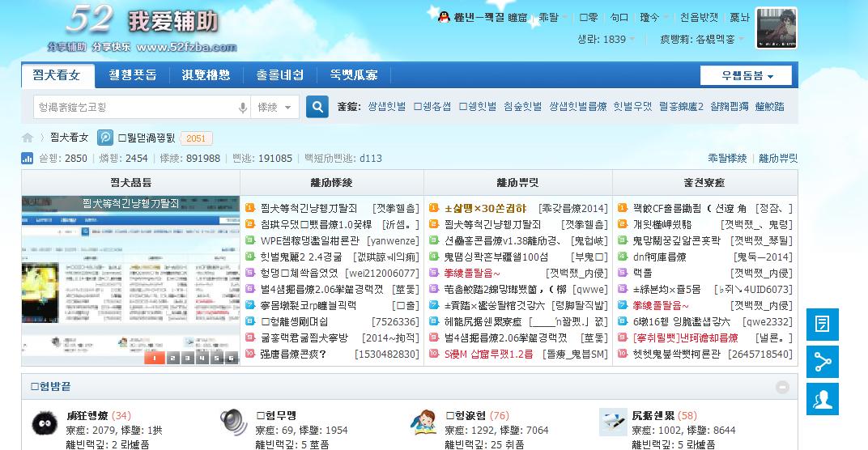868x450 pixels.
Task: Open the black fuzzy ball forum icon
Action: 44,423
